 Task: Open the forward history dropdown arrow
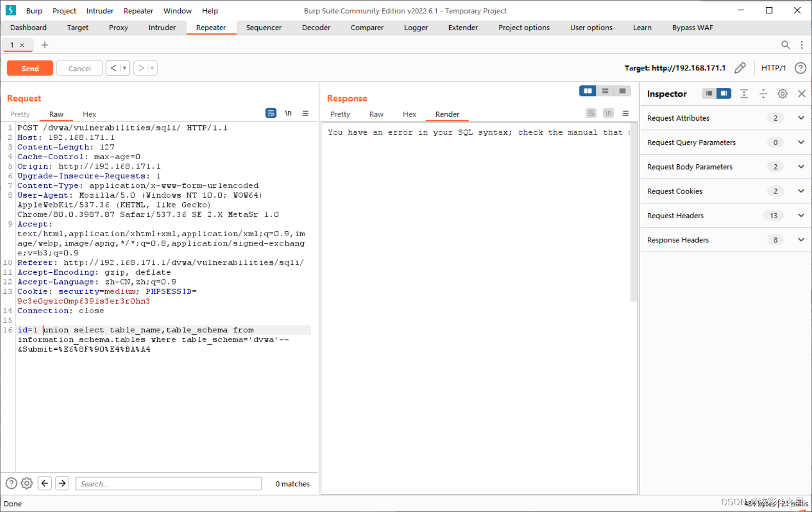[x=152, y=68]
